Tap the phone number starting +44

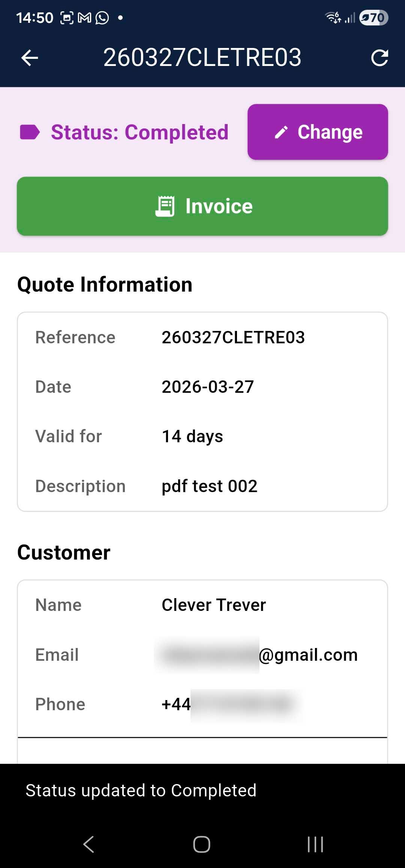[225, 704]
